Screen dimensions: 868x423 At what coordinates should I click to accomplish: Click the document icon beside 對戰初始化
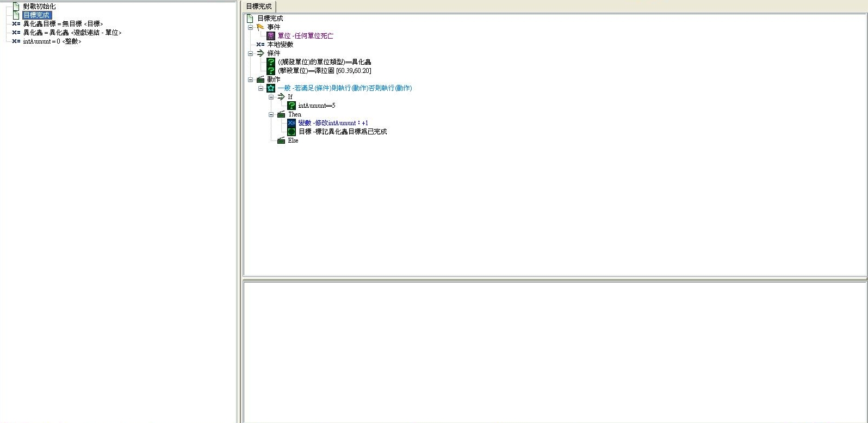(16, 7)
